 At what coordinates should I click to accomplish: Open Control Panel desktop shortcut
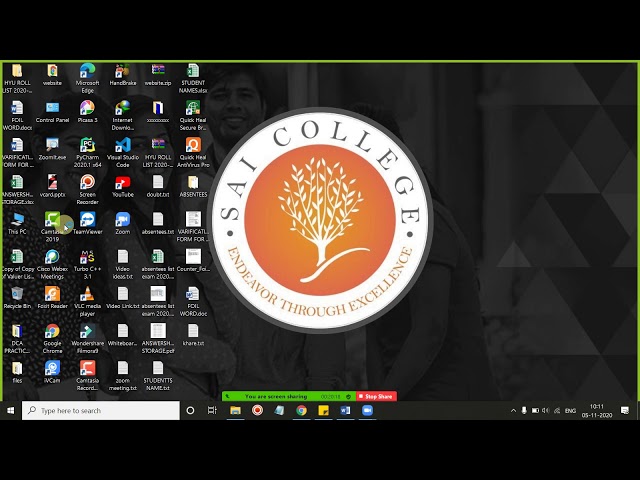tap(52, 112)
